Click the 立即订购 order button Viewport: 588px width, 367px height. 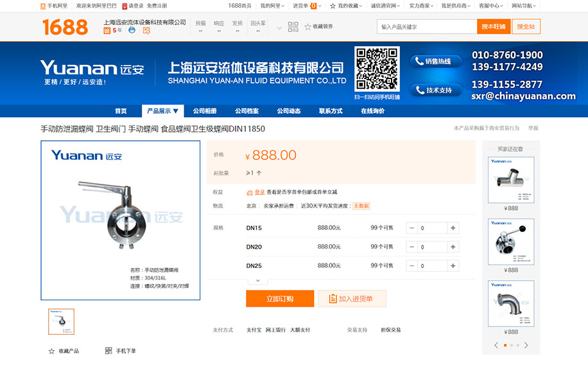click(280, 299)
